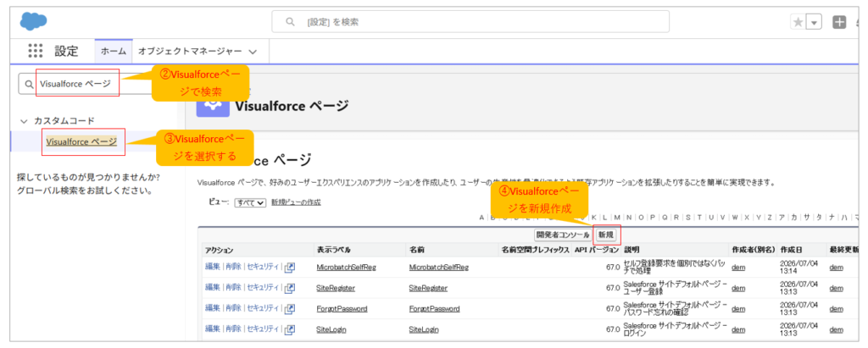Open preview icon for SiteLogin row
Viewport: 868px width, 348px height.
click(290, 329)
